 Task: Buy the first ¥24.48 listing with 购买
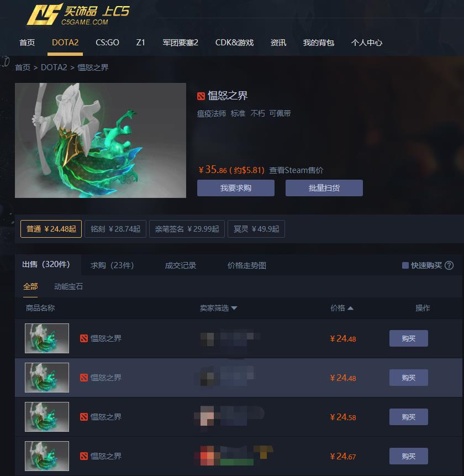tap(409, 338)
